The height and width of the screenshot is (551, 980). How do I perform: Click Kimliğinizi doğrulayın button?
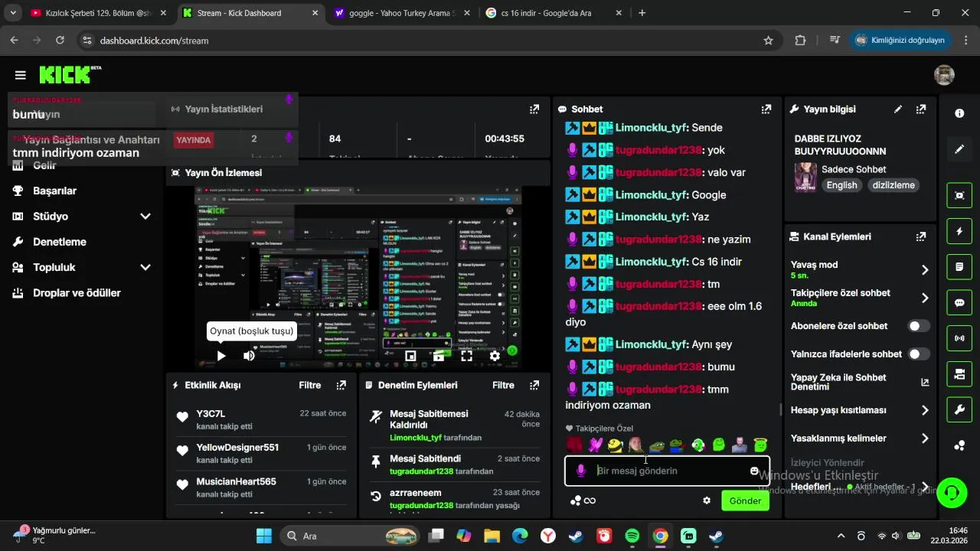click(x=900, y=40)
